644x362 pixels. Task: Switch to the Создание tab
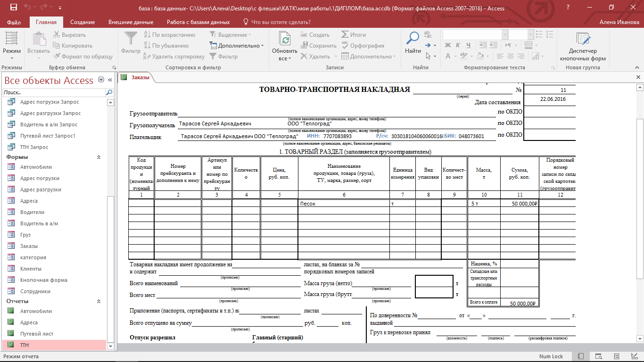[83, 22]
